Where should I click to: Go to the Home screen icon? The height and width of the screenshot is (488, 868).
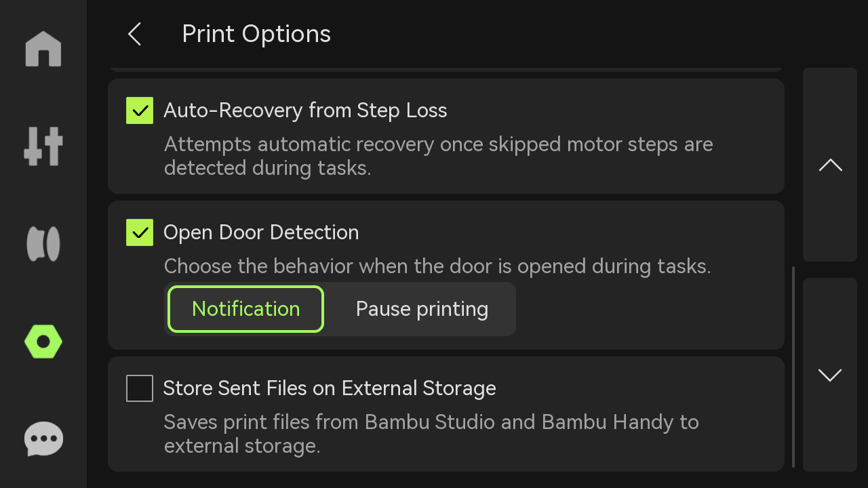coord(43,49)
